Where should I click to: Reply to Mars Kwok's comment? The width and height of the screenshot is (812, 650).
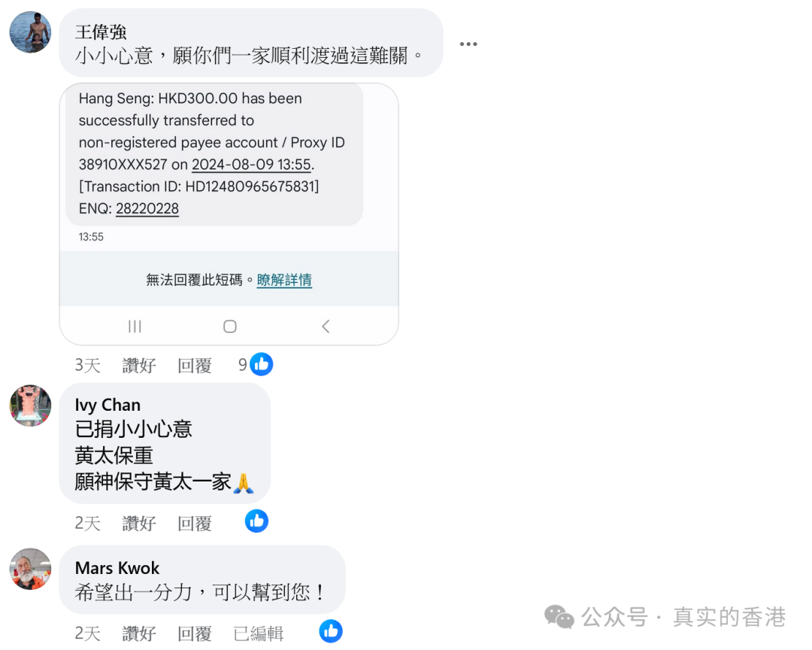195,633
